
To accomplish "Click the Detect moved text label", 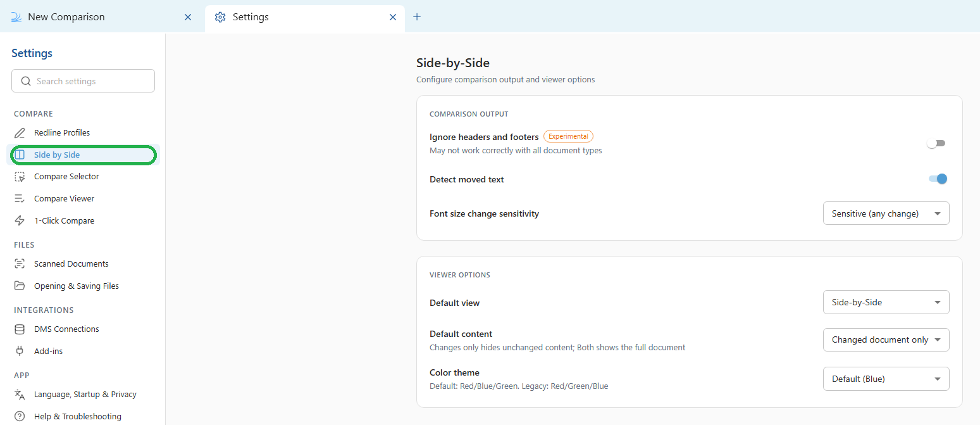I will (x=467, y=179).
